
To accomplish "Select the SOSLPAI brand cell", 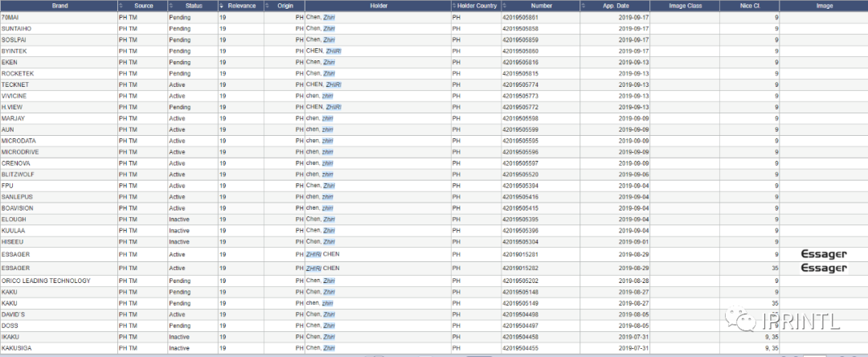I will (x=59, y=40).
